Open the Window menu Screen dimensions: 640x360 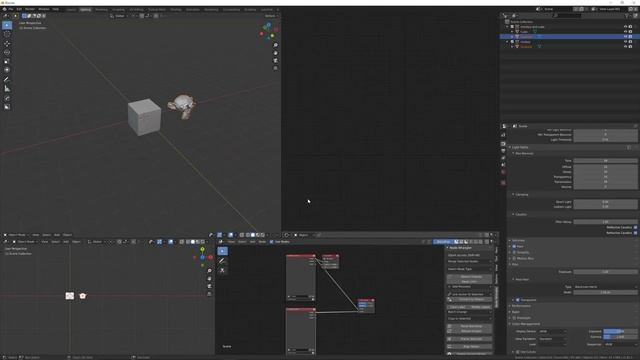[43, 9]
